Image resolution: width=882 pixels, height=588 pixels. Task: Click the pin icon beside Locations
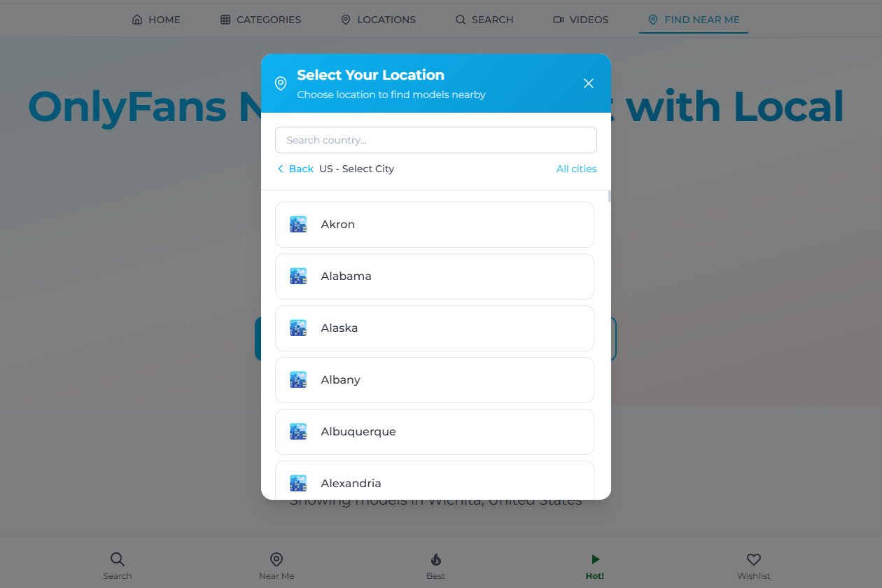346,20
